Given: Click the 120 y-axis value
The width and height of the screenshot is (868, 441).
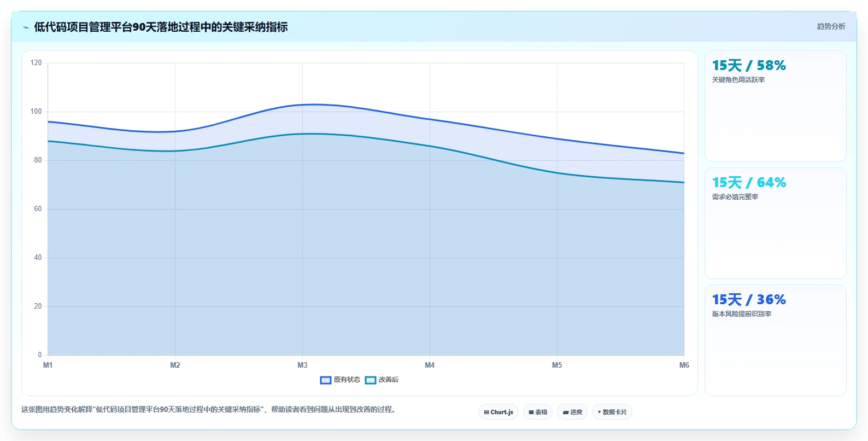Looking at the screenshot, I should 36,63.
